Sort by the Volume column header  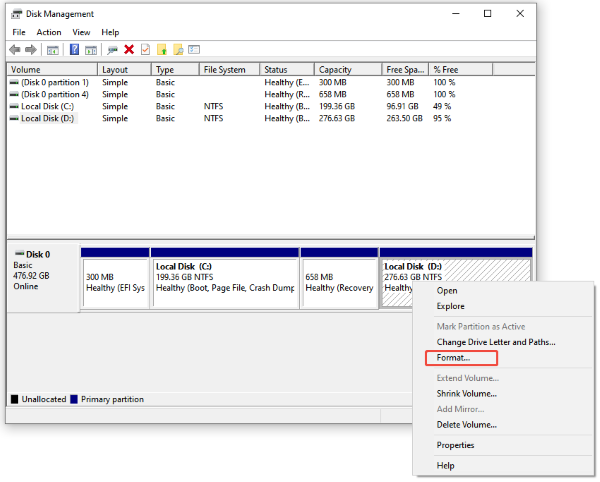pyautogui.click(x=52, y=70)
